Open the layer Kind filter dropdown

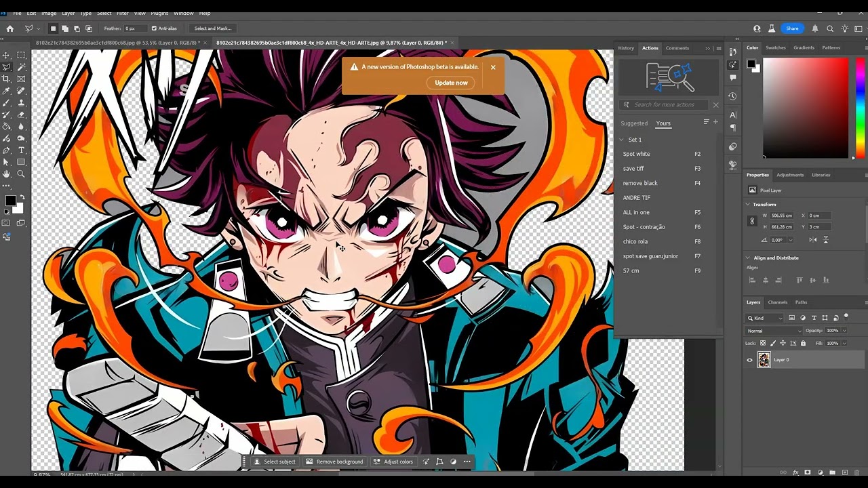765,318
